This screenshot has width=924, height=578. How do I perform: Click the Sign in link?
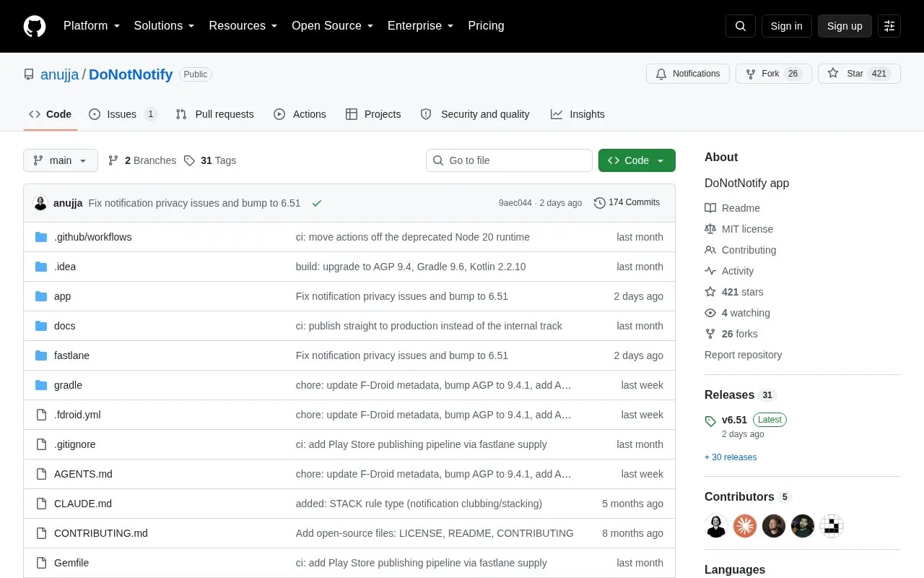pos(786,26)
